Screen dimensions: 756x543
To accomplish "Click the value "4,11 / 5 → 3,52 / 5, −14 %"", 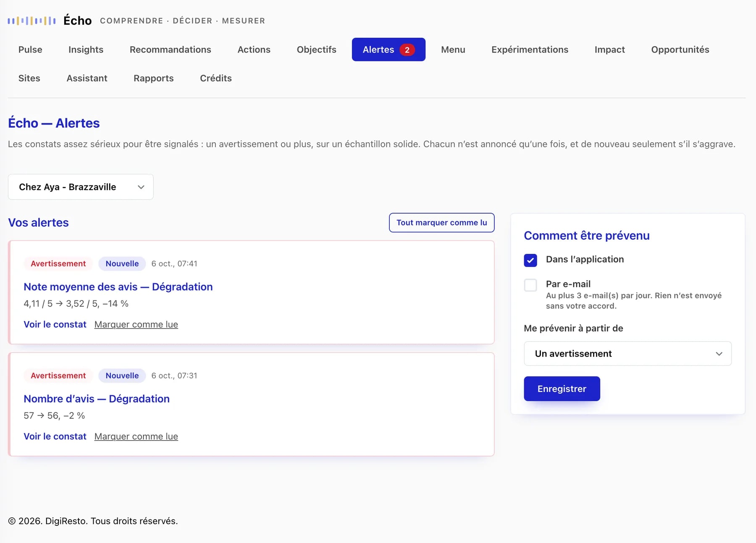I will coord(76,303).
